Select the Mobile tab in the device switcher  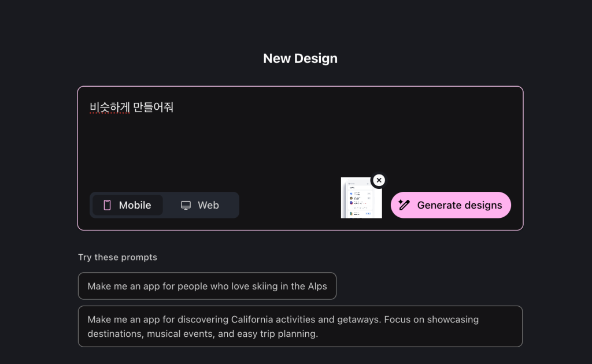pyautogui.click(x=127, y=205)
